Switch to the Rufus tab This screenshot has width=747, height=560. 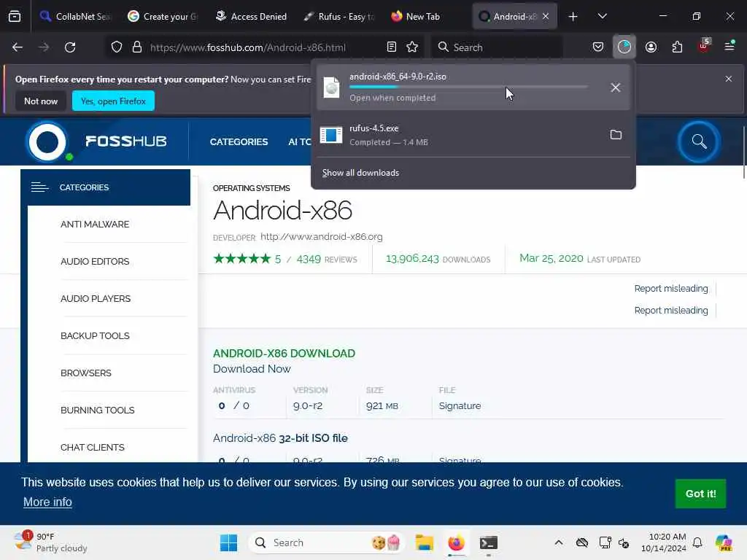[x=338, y=16]
